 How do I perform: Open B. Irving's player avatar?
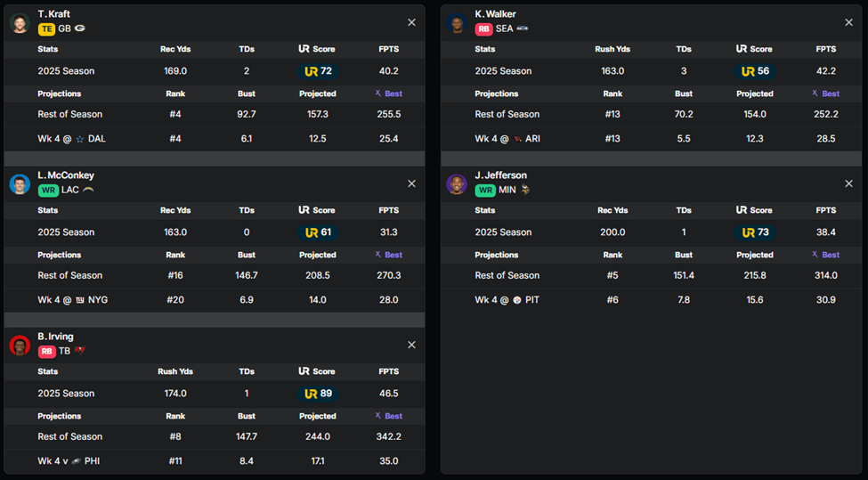20,346
